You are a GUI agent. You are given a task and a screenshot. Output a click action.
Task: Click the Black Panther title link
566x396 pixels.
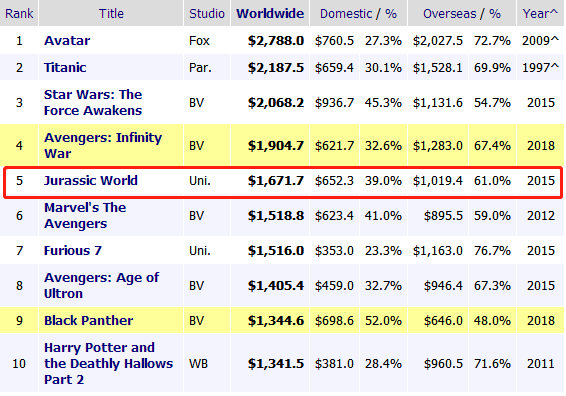(x=88, y=321)
